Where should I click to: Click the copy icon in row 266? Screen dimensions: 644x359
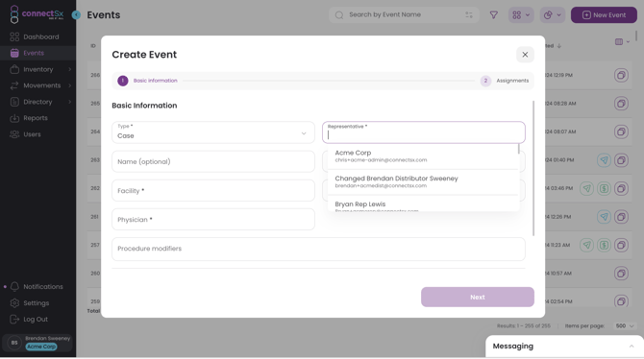pyautogui.click(x=621, y=75)
